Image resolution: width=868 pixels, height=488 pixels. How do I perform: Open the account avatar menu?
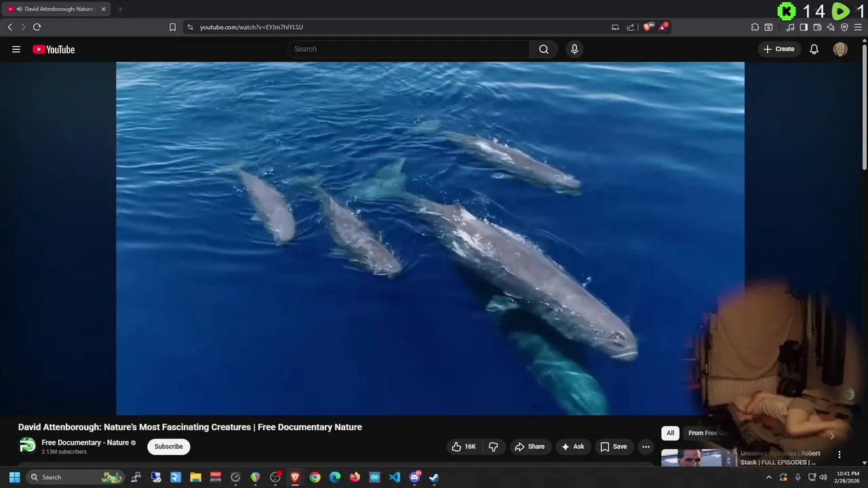[840, 49]
